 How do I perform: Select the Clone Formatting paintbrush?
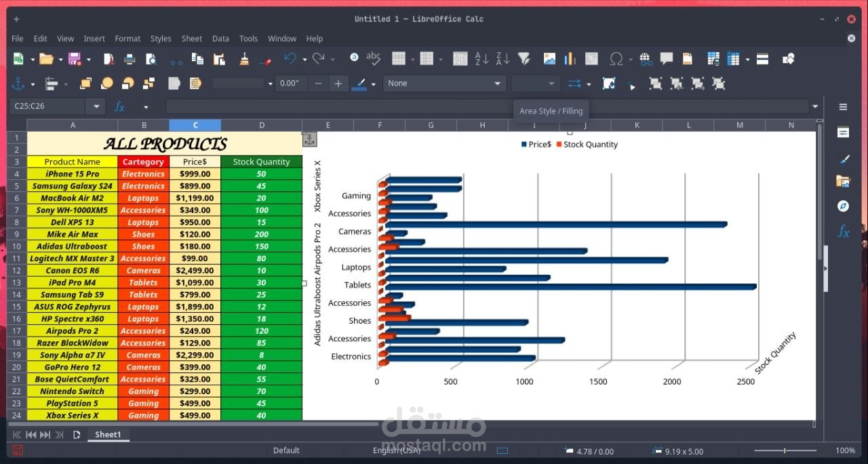244,59
